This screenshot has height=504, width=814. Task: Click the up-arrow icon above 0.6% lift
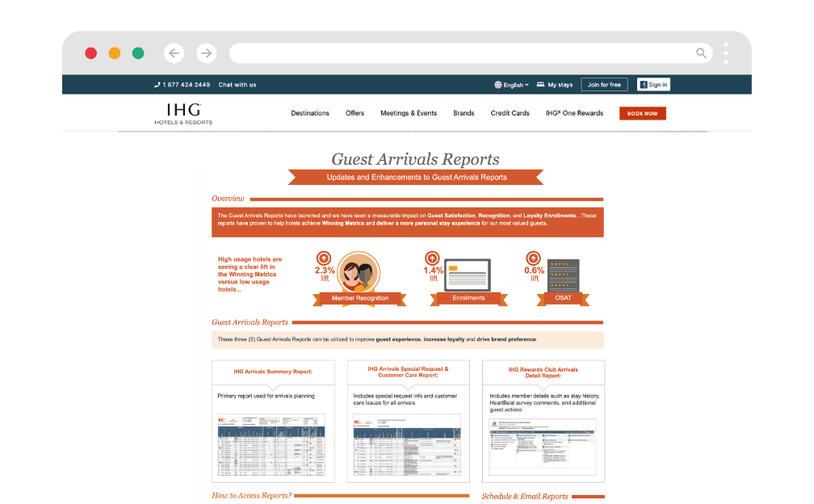click(x=533, y=258)
